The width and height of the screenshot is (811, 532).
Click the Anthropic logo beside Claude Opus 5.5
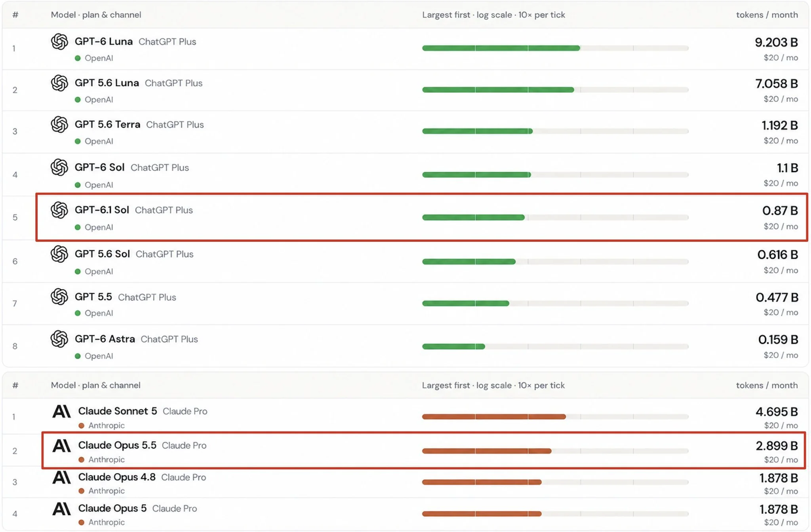click(61, 445)
